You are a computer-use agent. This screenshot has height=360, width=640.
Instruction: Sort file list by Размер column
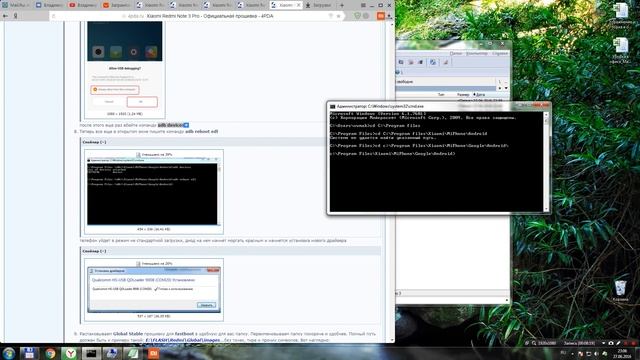tap(463, 95)
